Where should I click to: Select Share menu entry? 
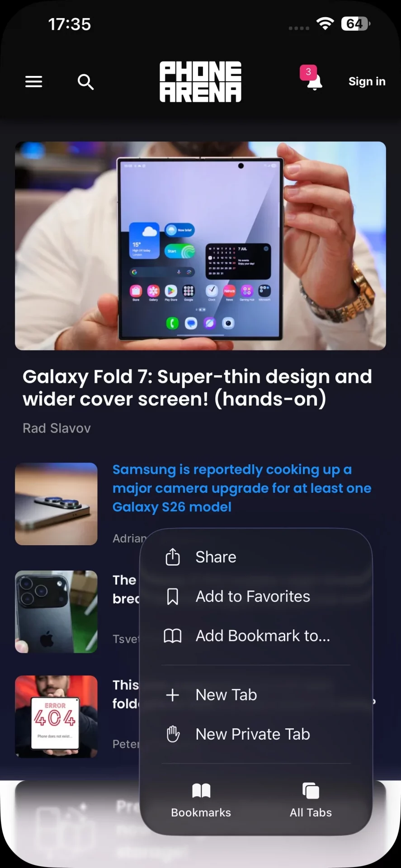[256, 557]
